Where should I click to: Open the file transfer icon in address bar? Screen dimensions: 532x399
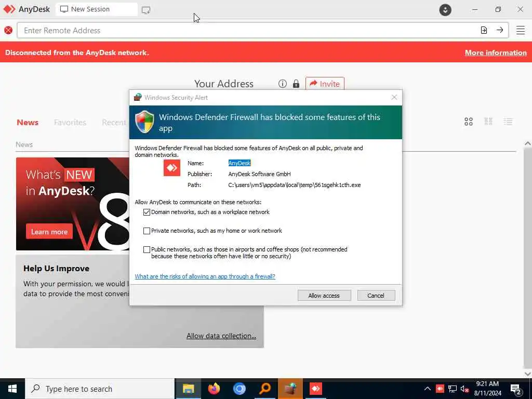(x=484, y=30)
